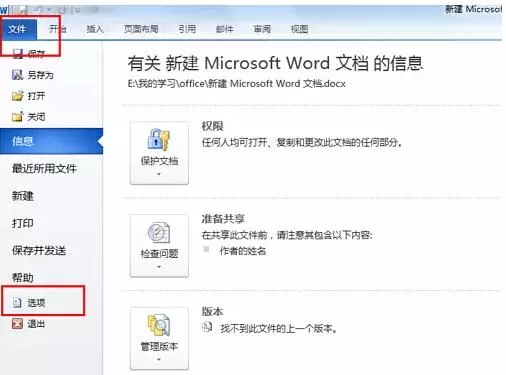This screenshot has width=506, height=375.
Task: Click the padlock Protect Document (保护文档) icon
Action: click(159, 140)
